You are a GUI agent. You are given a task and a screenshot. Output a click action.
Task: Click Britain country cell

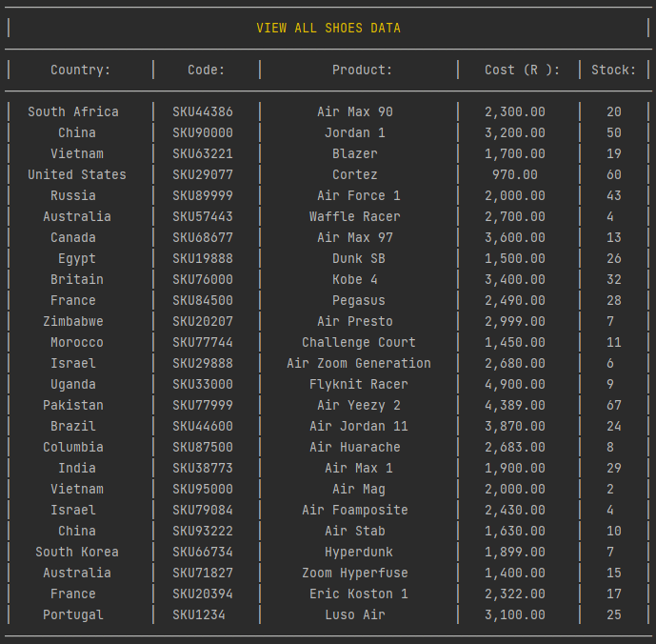click(x=77, y=279)
